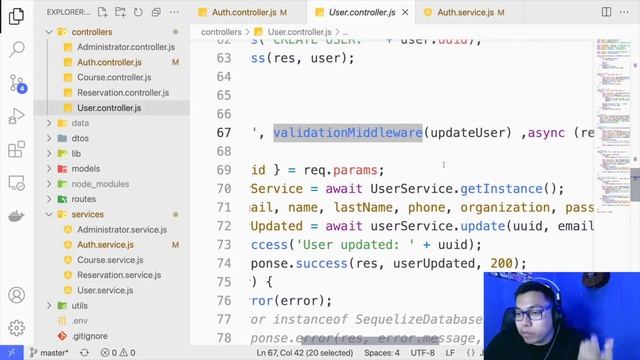Viewport: 640px width, 360px height.
Task: Change end of line sequence LF
Action: pos(450,352)
